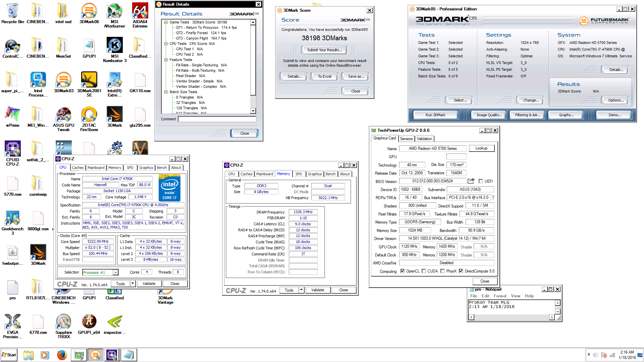Open Tools dropdown arrow in CPU-Z Memory window

click(301, 290)
